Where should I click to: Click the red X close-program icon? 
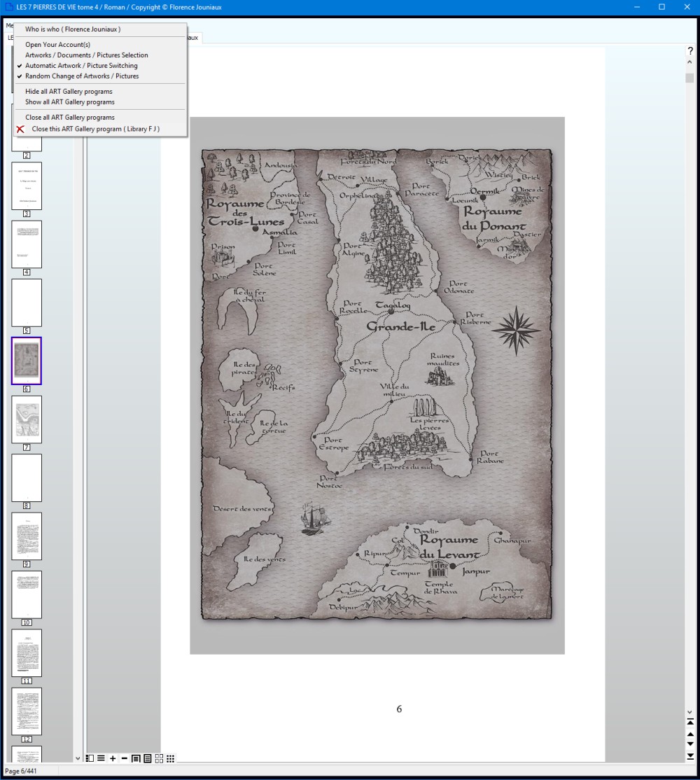click(20, 129)
